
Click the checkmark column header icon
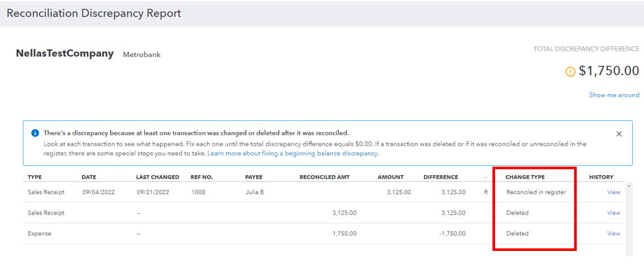point(485,177)
